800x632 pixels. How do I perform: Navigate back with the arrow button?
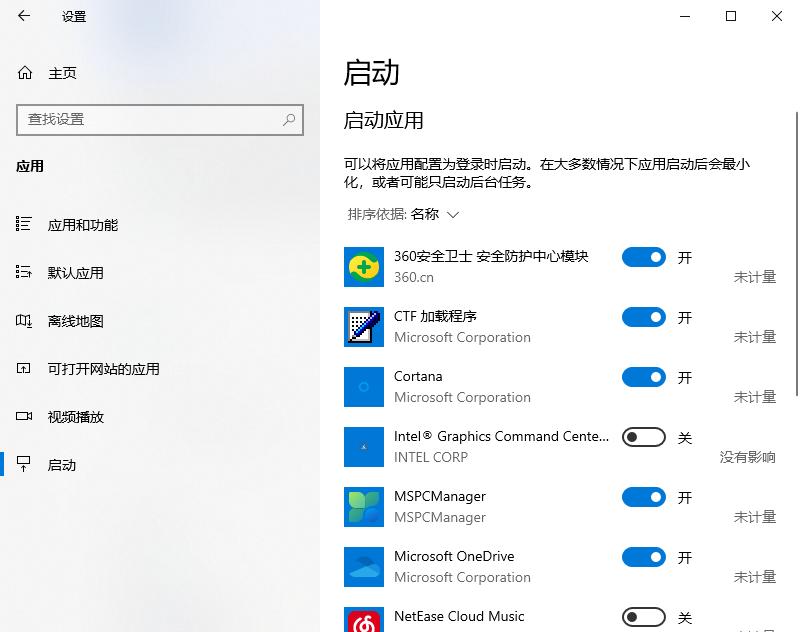click(x=22, y=16)
